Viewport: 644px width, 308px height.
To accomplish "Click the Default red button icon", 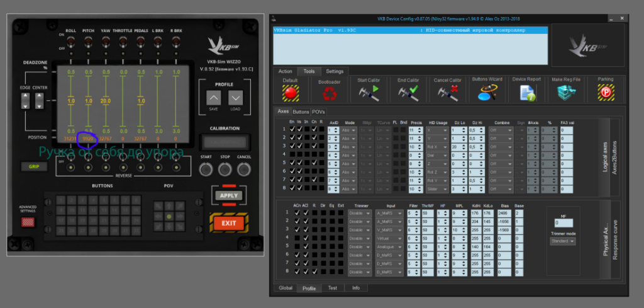I will click(291, 93).
